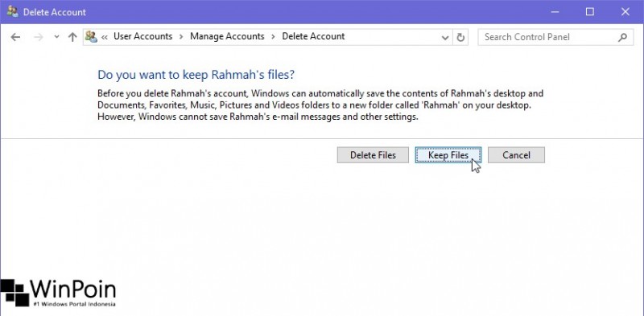This screenshot has height=316, width=644.
Task: Click the search magnifier icon
Action: pos(622,37)
